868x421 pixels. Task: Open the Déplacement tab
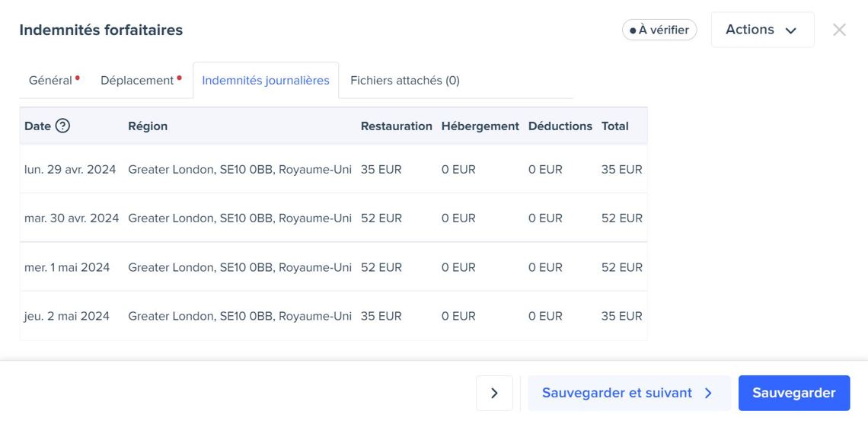(137, 80)
